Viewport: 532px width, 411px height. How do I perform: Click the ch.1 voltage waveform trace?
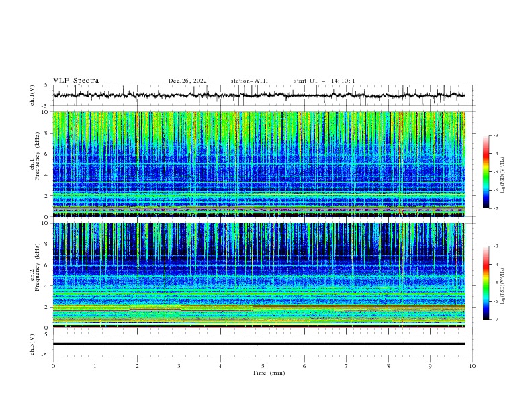[x=259, y=95]
